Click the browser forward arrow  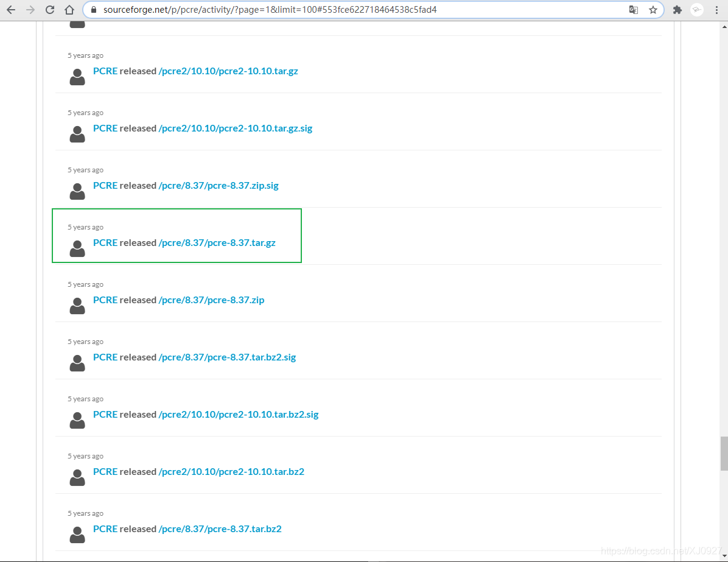pos(30,10)
